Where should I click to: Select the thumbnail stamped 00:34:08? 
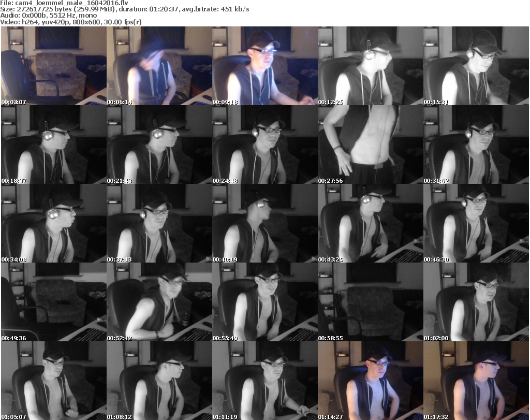tap(54, 223)
